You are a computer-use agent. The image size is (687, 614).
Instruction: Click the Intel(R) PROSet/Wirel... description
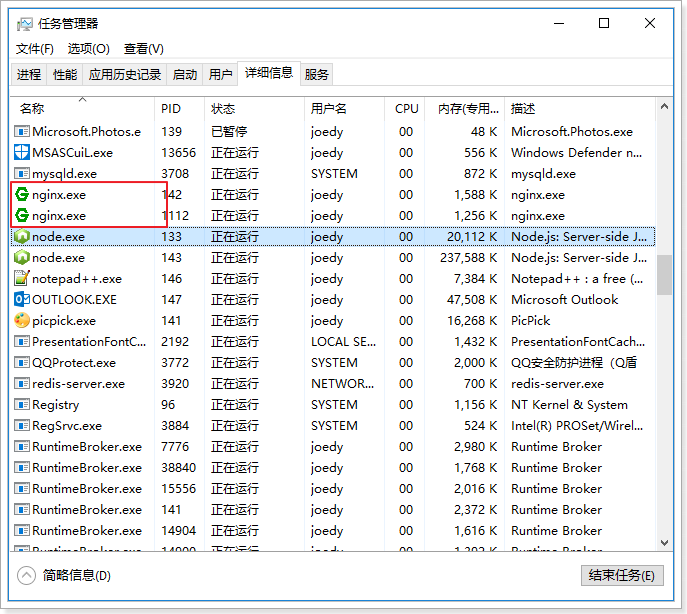click(577, 426)
